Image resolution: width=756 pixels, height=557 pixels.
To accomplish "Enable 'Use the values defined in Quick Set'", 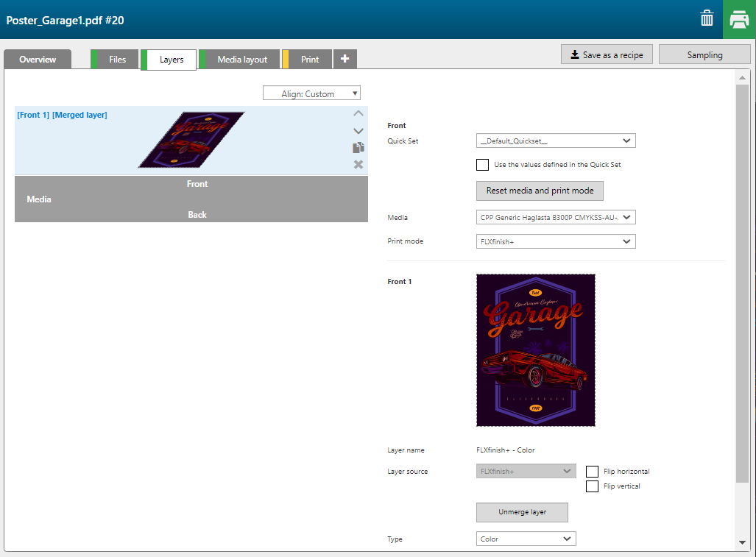I will click(482, 165).
